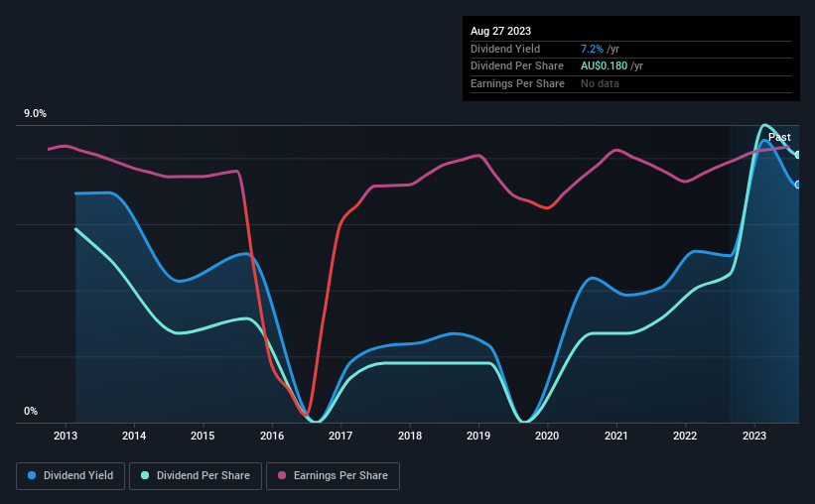Click the 2021 year axis label
The image size is (815, 504).
point(615,436)
